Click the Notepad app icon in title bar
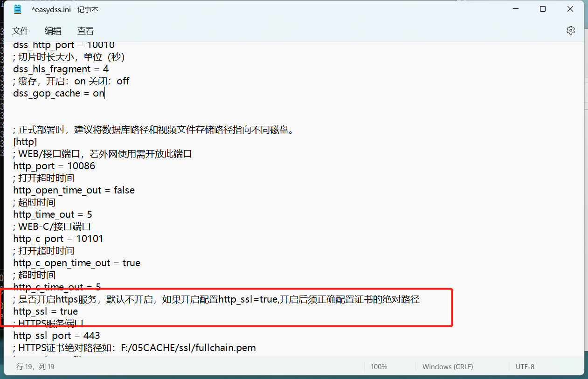The height and width of the screenshot is (379, 588). (18, 9)
